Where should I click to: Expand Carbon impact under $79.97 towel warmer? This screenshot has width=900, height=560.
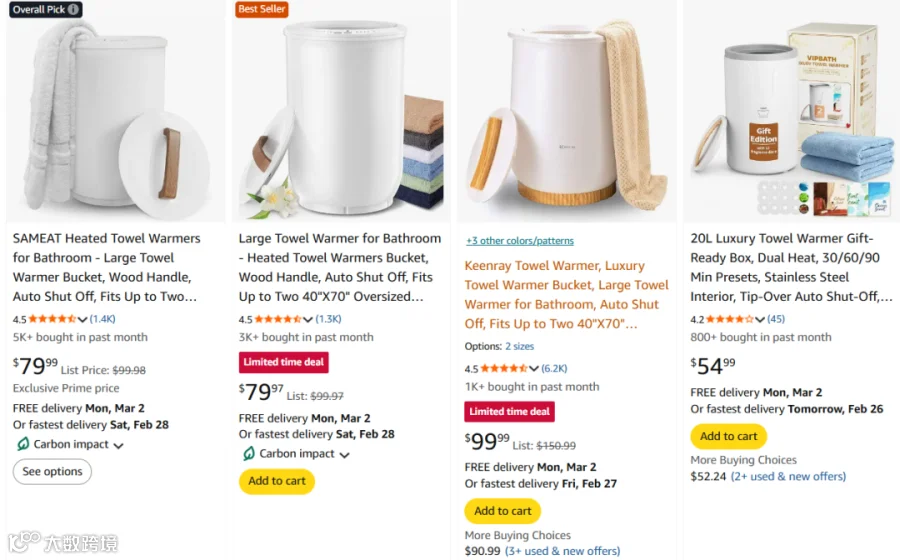(344, 454)
